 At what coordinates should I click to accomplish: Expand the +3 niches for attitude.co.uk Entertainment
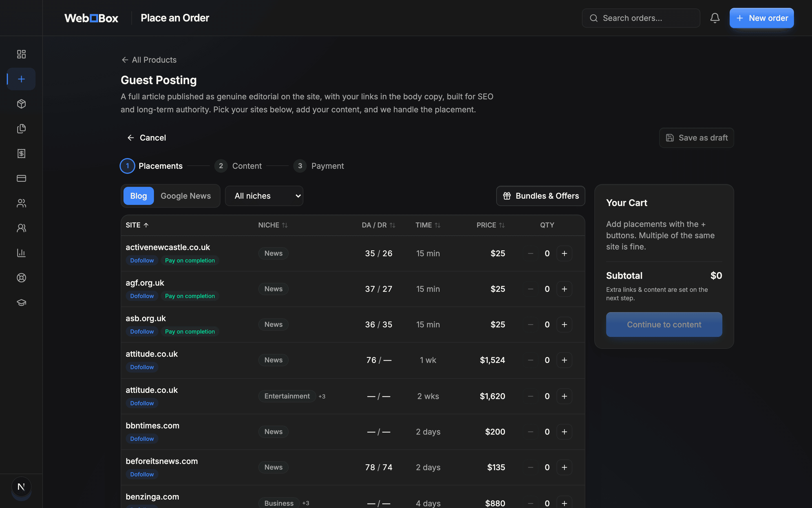point(322,397)
